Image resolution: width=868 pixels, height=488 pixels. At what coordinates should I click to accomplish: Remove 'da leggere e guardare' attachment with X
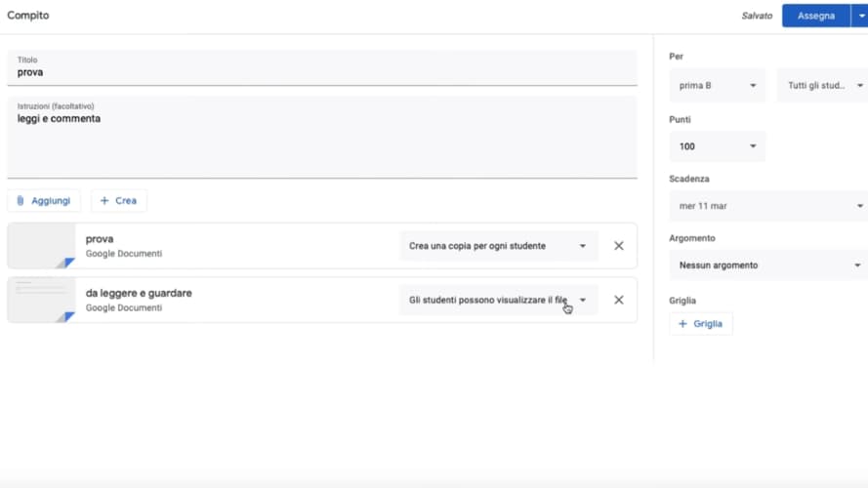[x=618, y=300]
